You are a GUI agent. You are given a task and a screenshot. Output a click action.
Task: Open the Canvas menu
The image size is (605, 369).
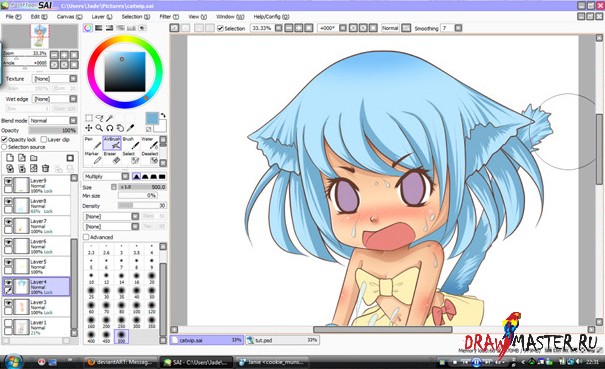69,17
